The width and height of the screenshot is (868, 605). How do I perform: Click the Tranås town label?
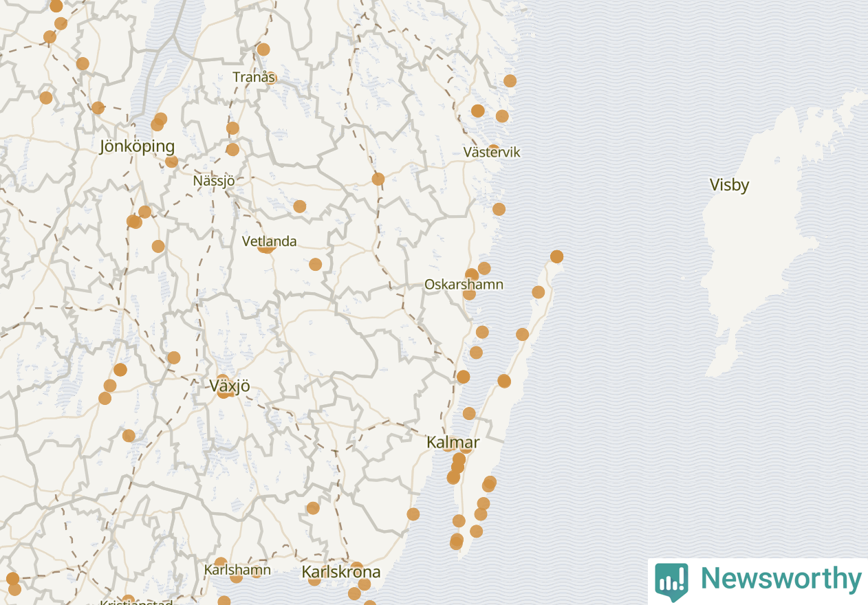[254, 78]
